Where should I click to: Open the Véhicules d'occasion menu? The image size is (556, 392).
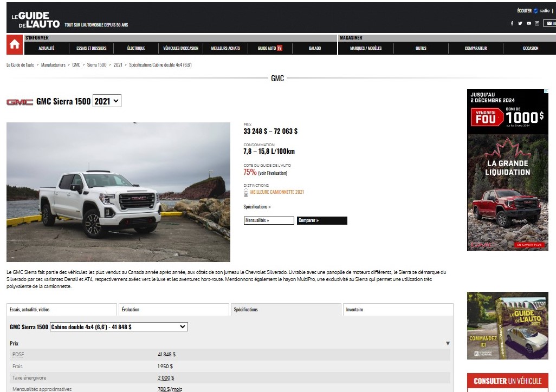[180, 48]
